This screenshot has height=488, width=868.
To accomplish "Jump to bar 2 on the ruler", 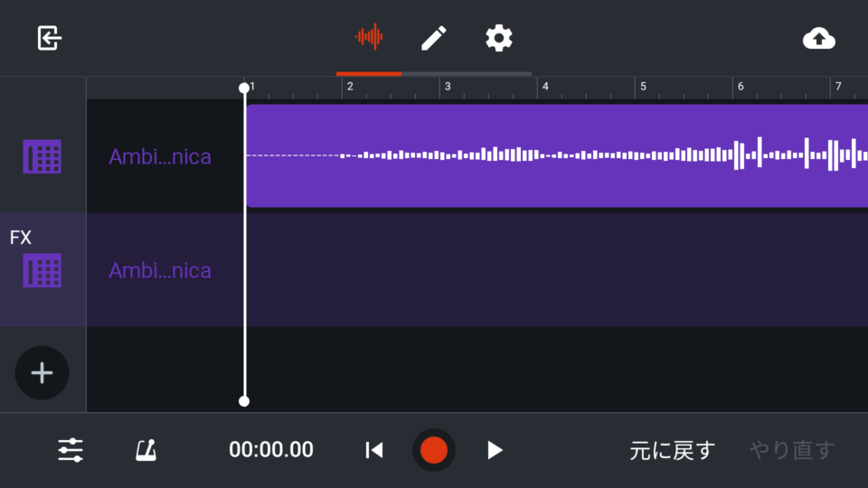I will [x=350, y=87].
